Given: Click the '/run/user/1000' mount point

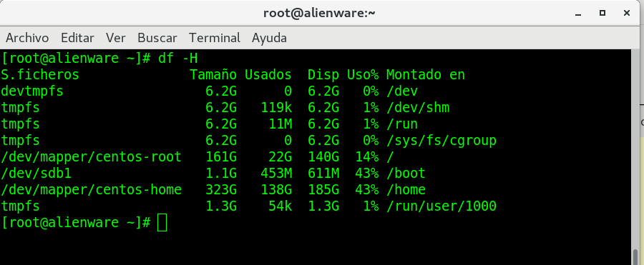Looking at the screenshot, I should [x=441, y=206].
